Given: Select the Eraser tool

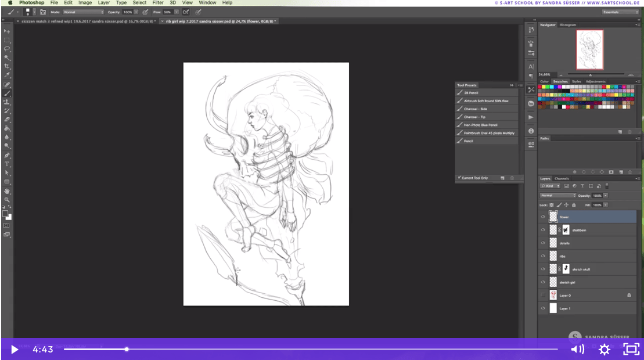Looking at the screenshot, I should tap(7, 120).
